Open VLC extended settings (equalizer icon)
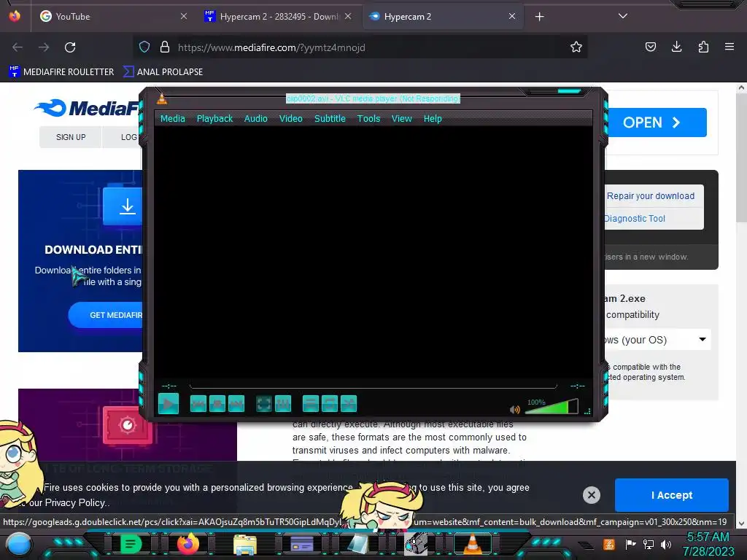Image resolution: width=747 pixels, height=560 pixels. point(283,404)
